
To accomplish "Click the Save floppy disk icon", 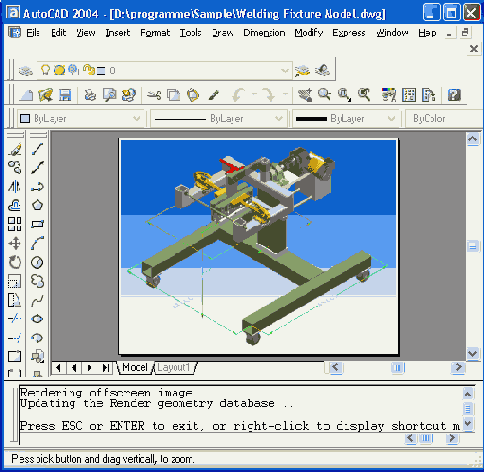I will pos(65,95).
